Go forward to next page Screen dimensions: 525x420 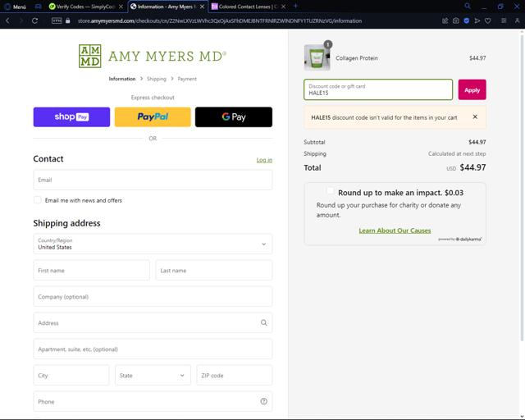pos(21,21)
